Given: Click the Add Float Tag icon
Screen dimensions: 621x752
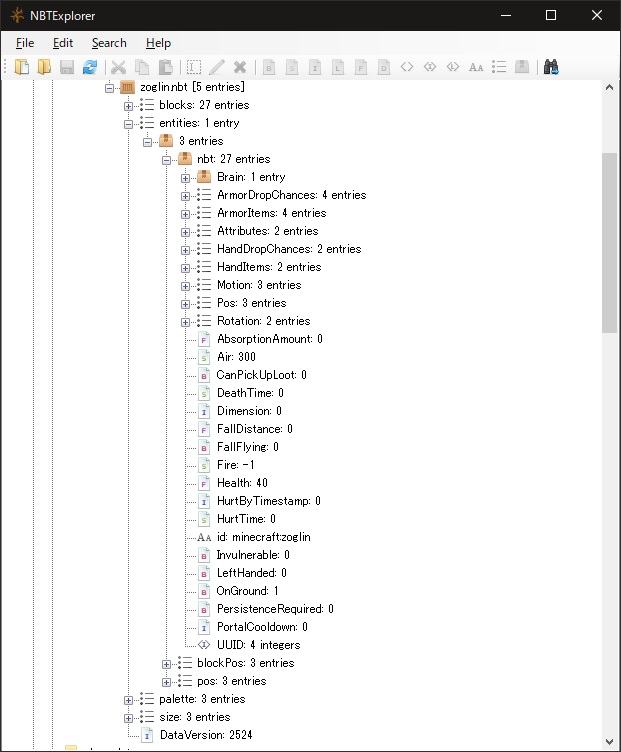Looking at the screenshot, I should point(361,67).
